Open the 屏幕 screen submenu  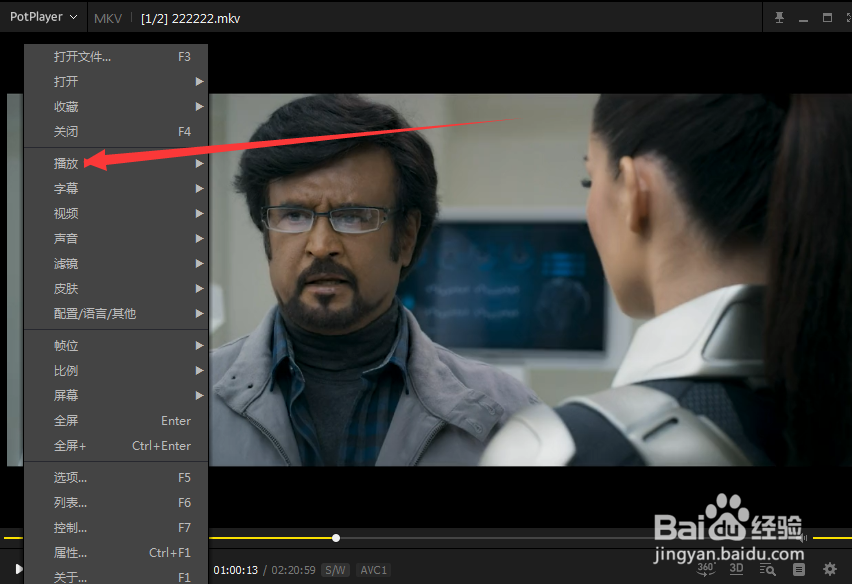[x=116, y=395]
